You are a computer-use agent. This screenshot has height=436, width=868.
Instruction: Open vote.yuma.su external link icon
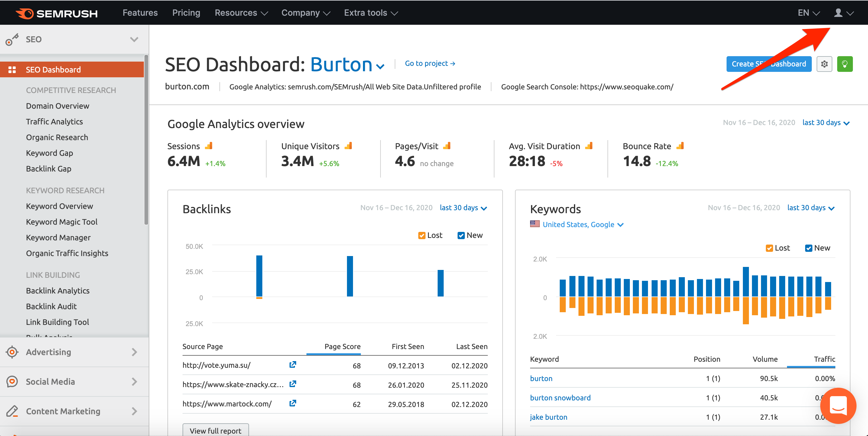[x=293, y=365]
